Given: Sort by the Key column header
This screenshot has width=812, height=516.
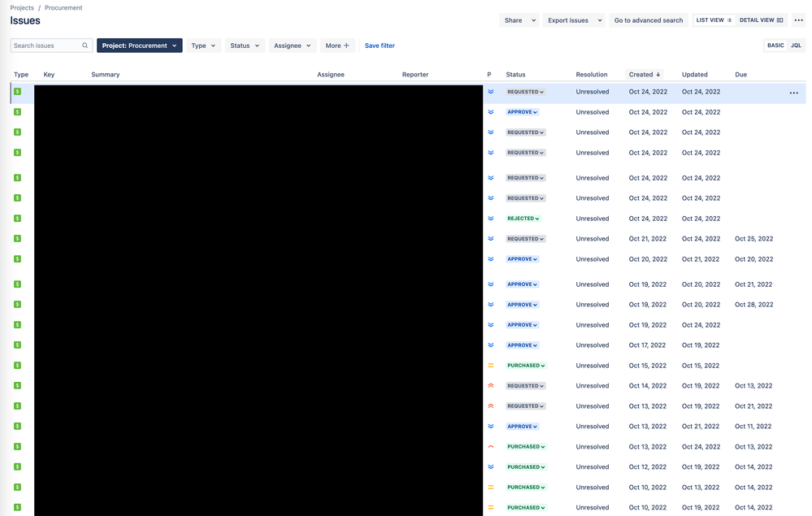Looking at the screenshot, I should [x=49, y=75].
